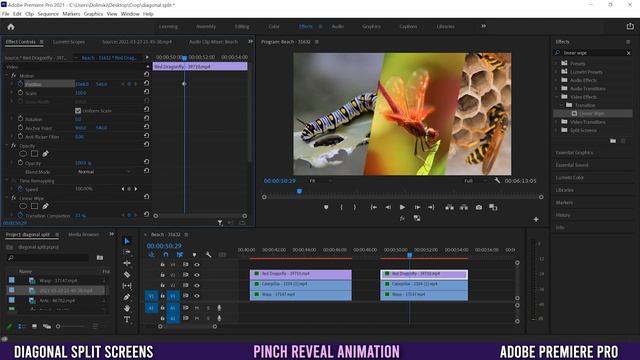Image resolution: width=640 pixels, height=360 pixels.
Task: Select Linear Wipe effect in Effects panel
Action: pos(591,113)
